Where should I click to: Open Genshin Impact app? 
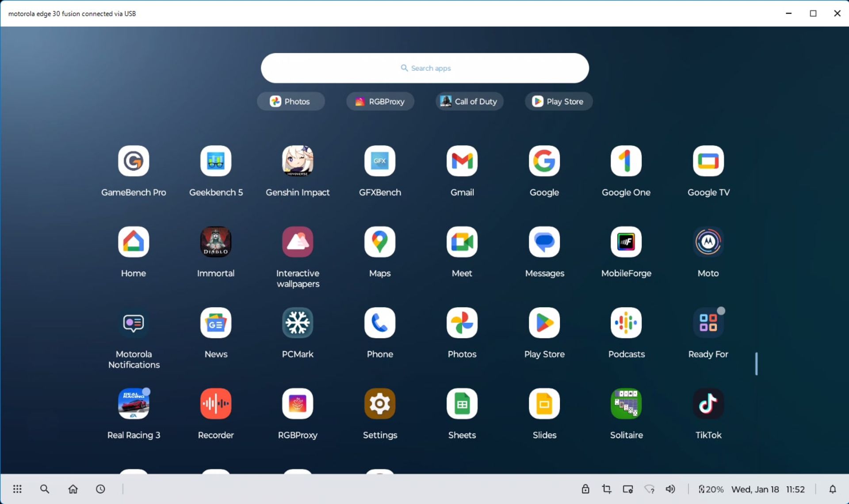coord(298,160)
